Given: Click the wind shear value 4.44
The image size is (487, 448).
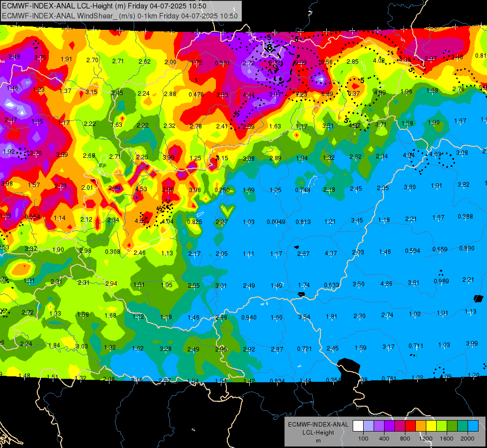Looking at the screenshot, I should click(x=249, y=95).
